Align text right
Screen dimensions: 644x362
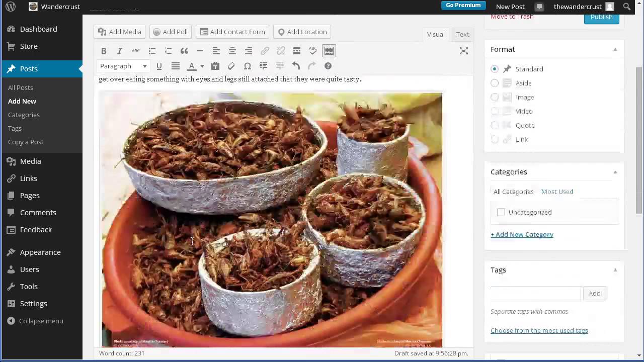[249, 51]
